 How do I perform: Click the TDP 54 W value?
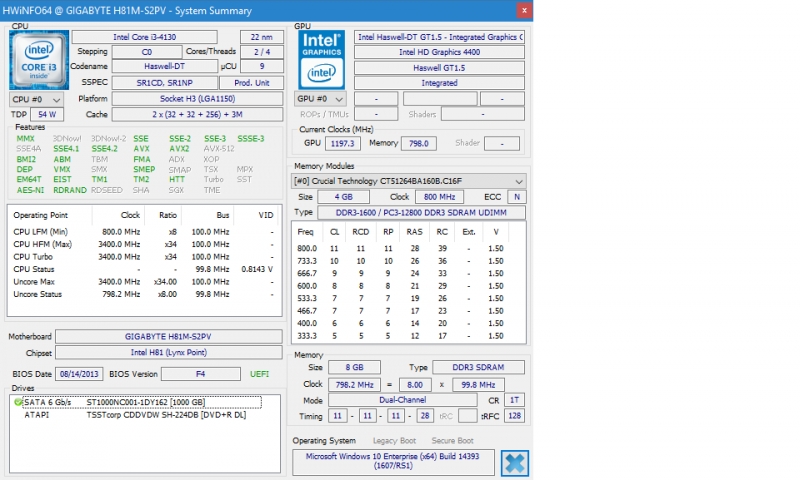(47, 115)
